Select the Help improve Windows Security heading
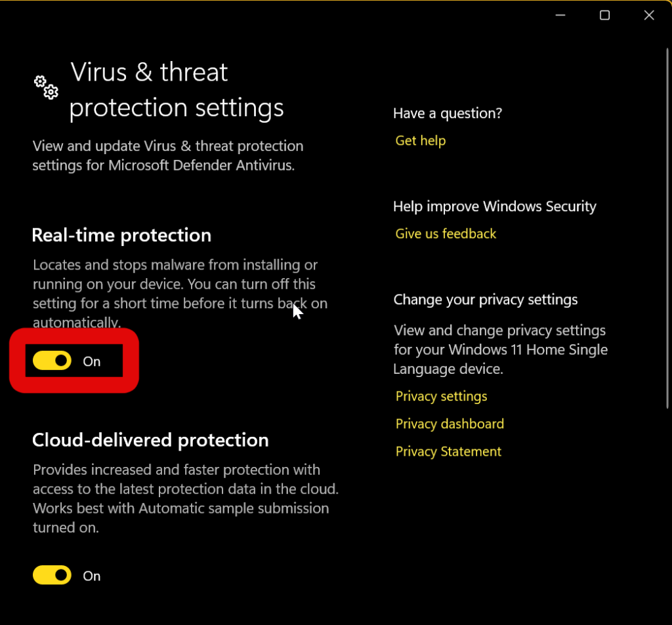This screenshot has height=625, width=672. 495,207
